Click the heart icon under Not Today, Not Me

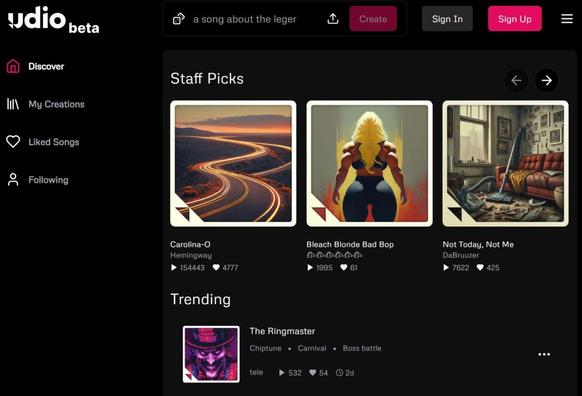pyautogui.click(x=480, y=267)
